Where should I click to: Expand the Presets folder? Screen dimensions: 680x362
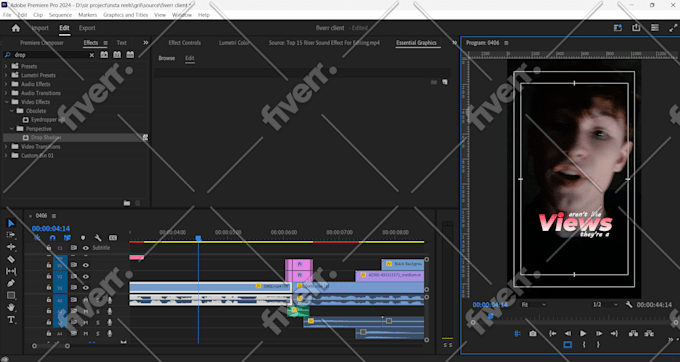coord(6,66)
